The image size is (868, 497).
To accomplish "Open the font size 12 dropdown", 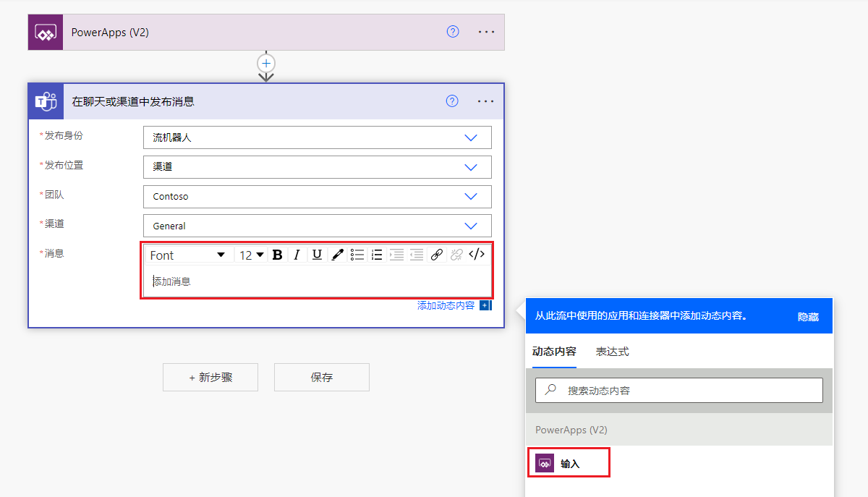I will 252,255.
